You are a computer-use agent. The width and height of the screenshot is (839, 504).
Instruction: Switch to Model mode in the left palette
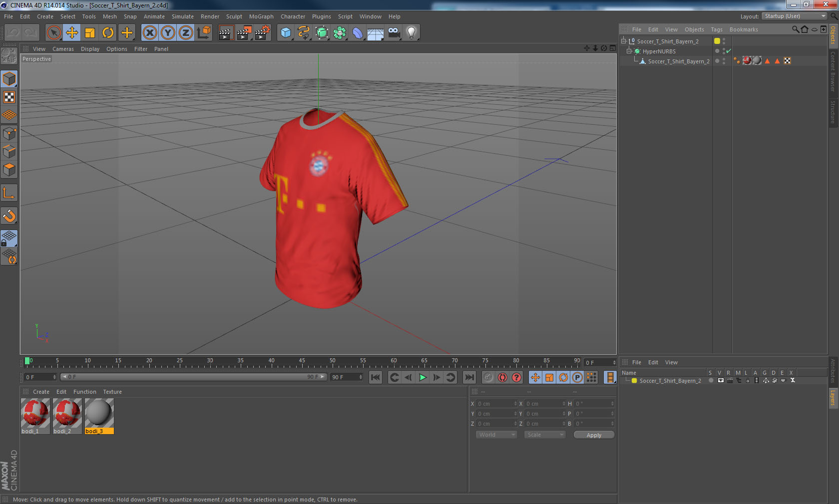click(x=9, y=79)
